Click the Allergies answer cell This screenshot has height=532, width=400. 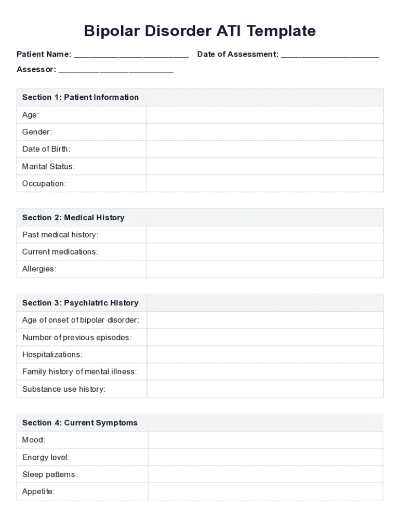click(x=265, y=269)
